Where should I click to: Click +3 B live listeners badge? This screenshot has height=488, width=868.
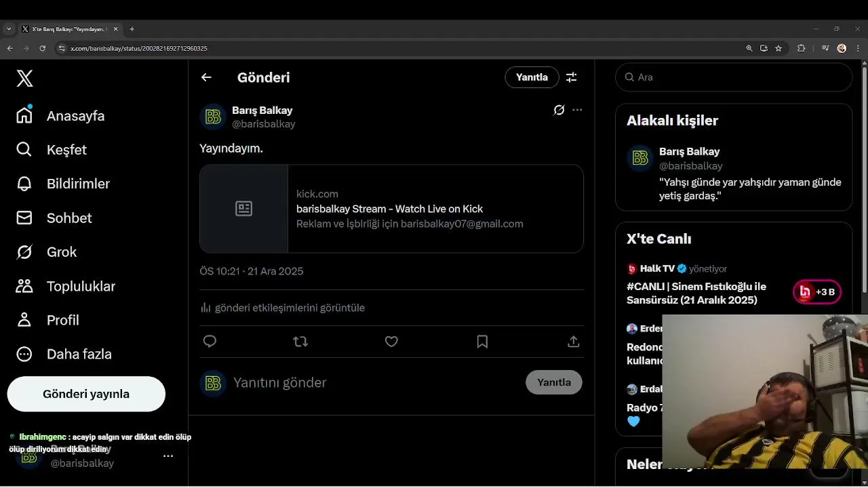(817, 292)
